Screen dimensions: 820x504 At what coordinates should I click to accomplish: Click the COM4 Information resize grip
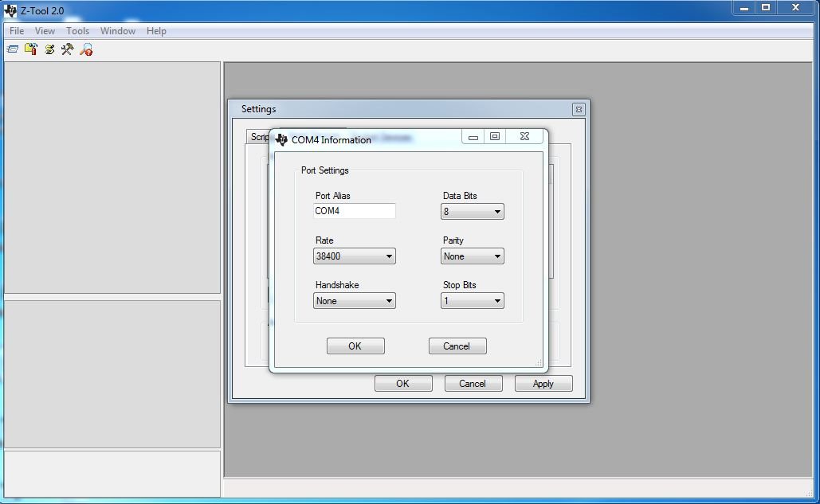[539, 362]
